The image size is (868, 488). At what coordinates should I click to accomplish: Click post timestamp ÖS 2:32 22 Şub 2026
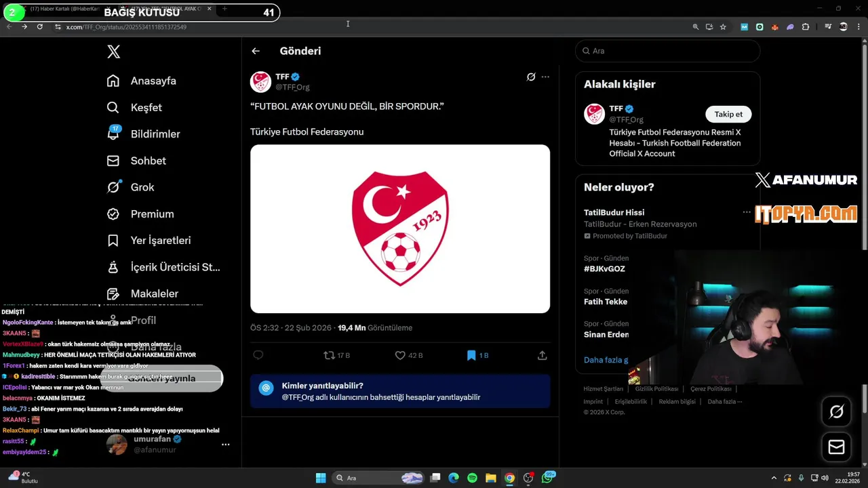291,328
